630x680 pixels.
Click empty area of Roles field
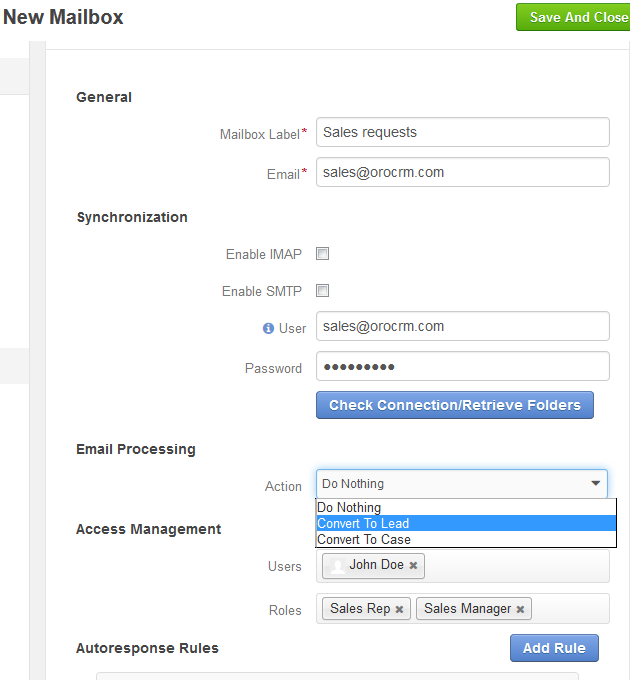pyautogui.click(x=570, y=609)
